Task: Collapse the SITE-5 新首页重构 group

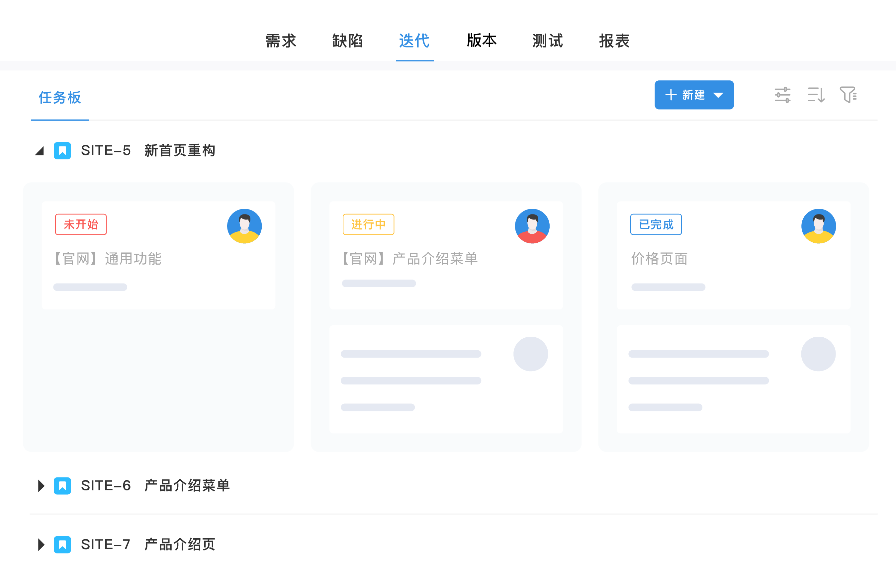Action: click(40, 151)
